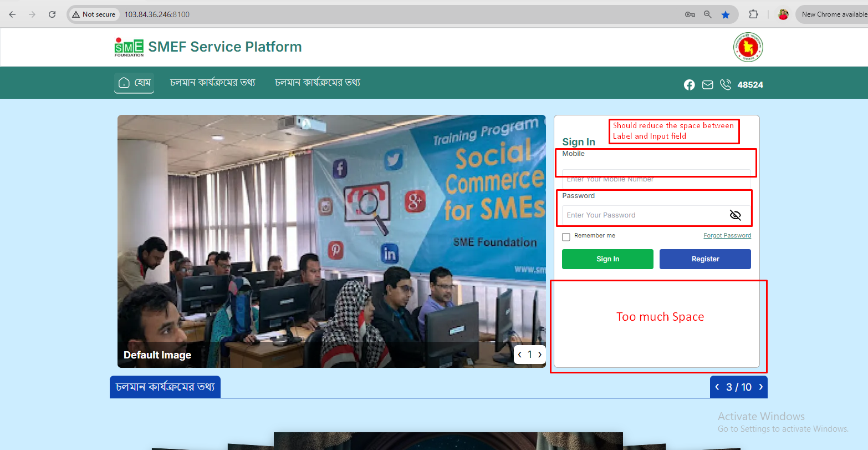The height and width of the screenshot is (450, 868).
Task: Toggle password visibility eye icon
Action: pos(736,215)
